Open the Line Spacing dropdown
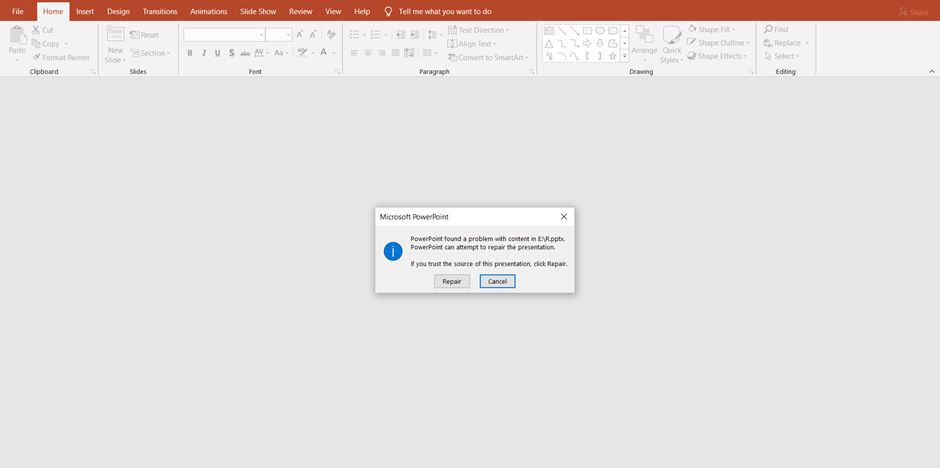The height and width of the screenshot is (468, 940). [434, 35]
